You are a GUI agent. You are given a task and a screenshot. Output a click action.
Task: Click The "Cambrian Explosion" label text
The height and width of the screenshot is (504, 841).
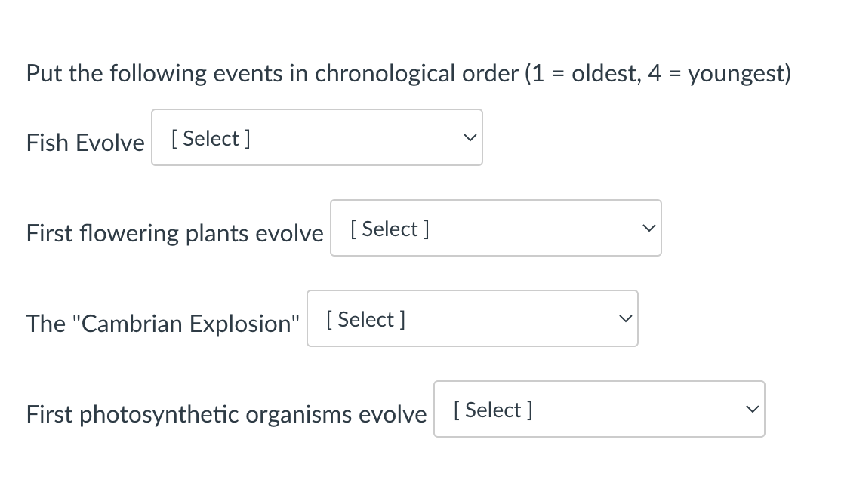(162, 324)
